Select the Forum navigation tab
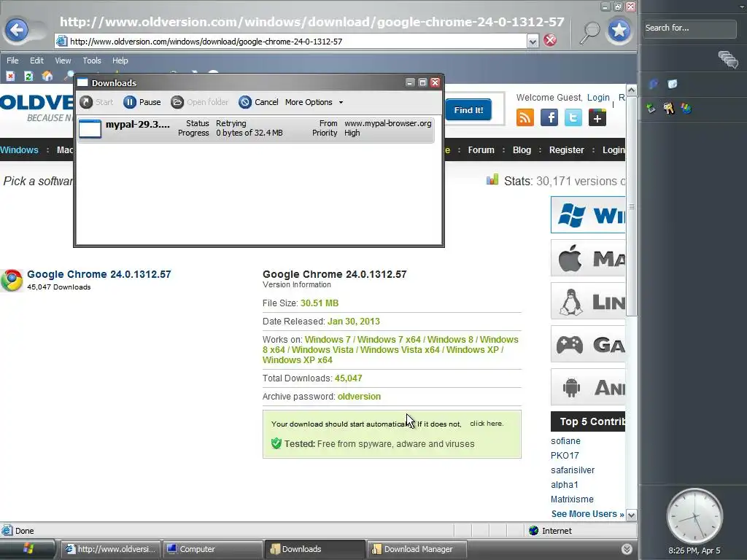 (x=481, y=150)
